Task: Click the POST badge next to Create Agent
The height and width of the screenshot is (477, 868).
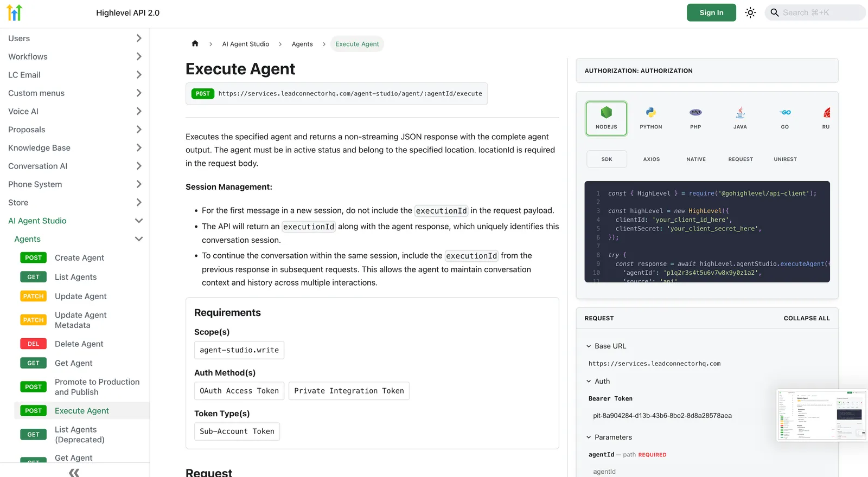Action: [x=33, y=258]
